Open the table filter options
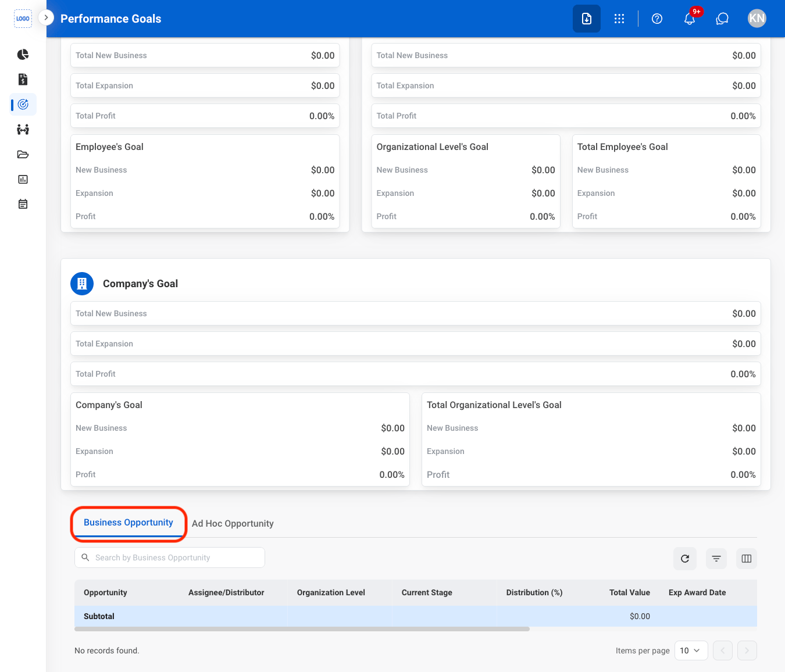This screenshot has width=785, height=672. tap(716, 559)
